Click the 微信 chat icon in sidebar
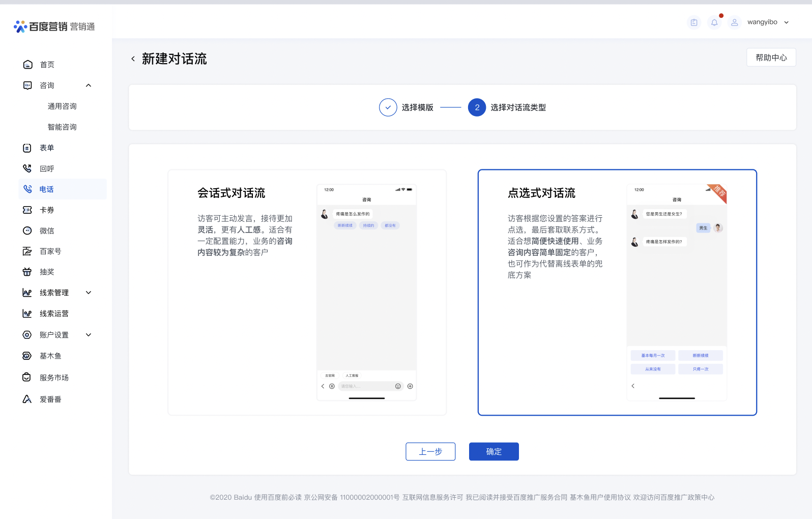Image resolution: width=812 pixels, height=519 pixels. (27, 231)
